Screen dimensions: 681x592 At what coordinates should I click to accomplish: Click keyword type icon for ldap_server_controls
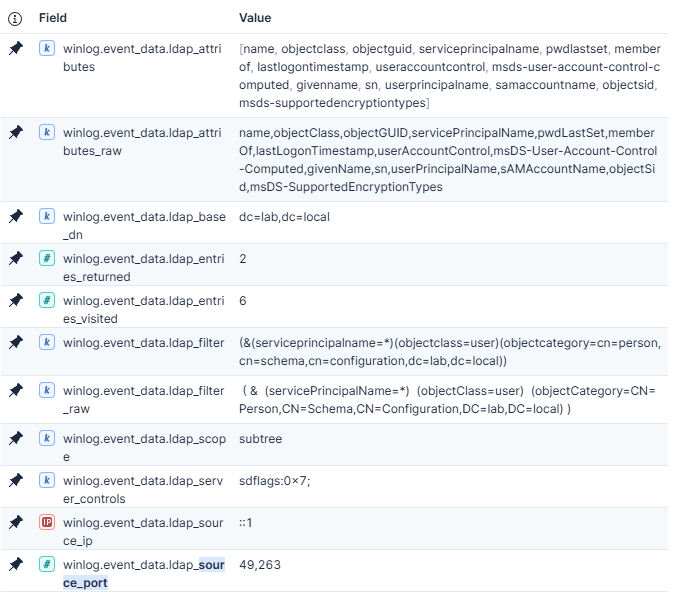click(x=47, y=480)
